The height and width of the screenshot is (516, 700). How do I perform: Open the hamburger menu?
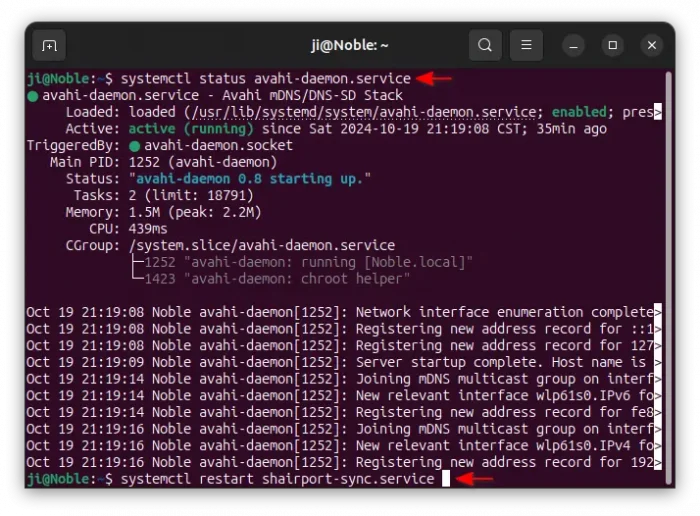pos(526,45)
